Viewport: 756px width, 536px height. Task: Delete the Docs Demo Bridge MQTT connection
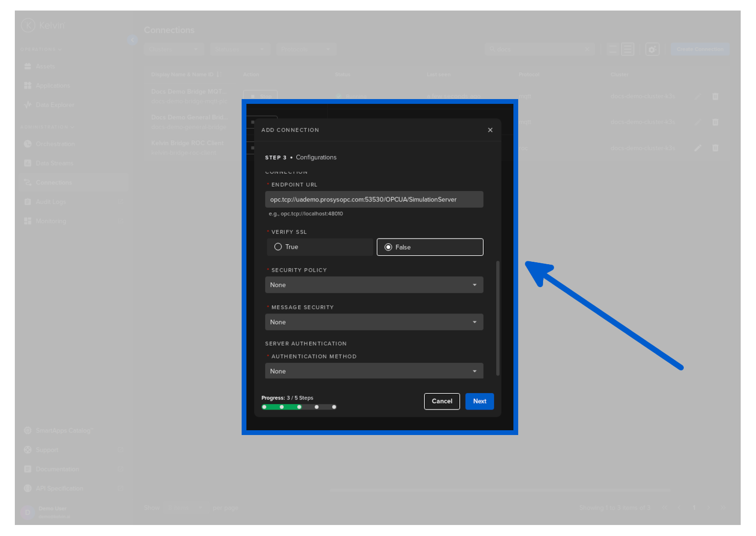715,97
